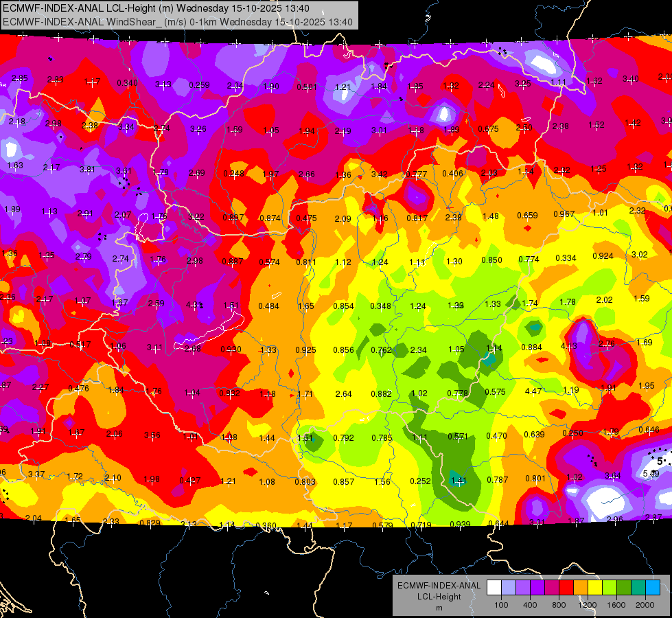The width and height of the screenshot is (672, 618).
Task: Click the 0.803 wind shear value
Action: (305, 482)
